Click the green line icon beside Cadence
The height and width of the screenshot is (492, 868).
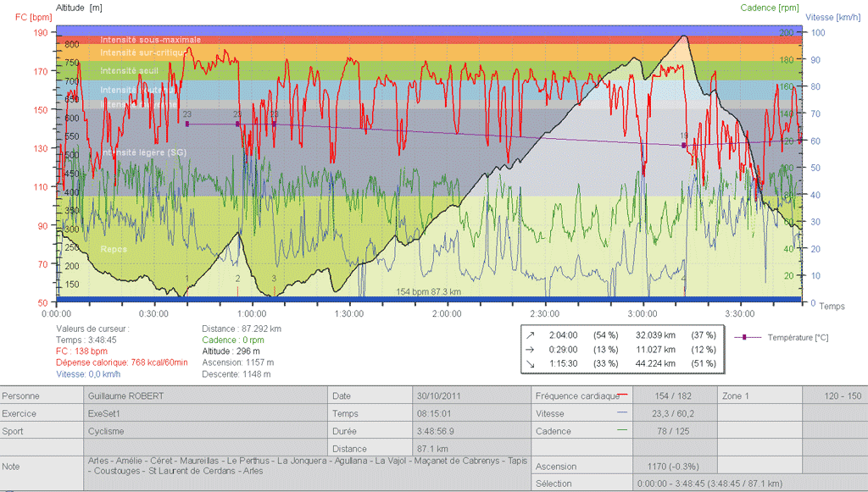click(623, 430)
